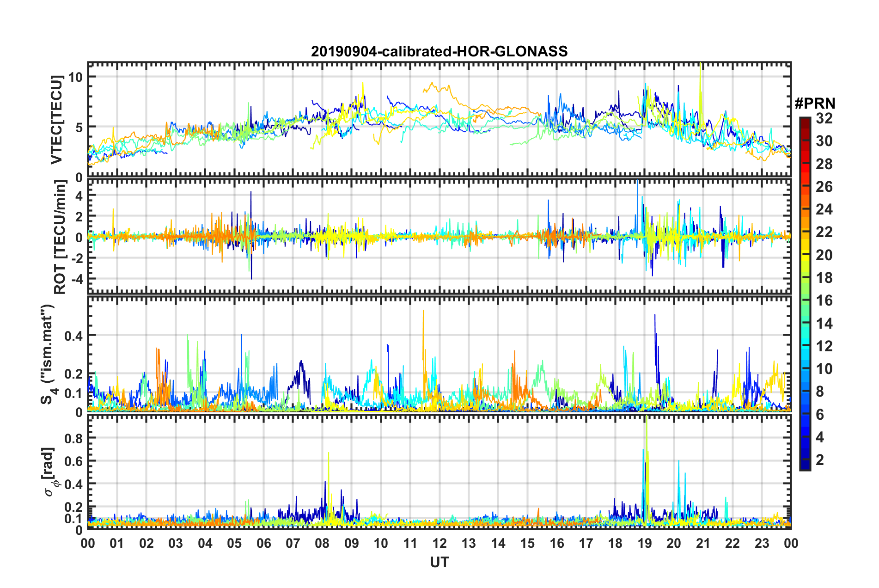The image size is (879, 588).
Task: Select colorbar tick label "20"
Action: coord(824,255)
